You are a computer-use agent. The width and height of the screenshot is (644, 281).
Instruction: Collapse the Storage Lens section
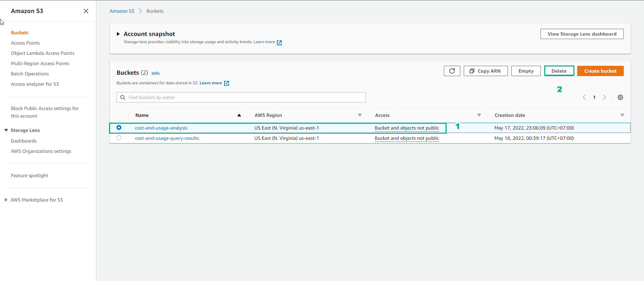6,130
